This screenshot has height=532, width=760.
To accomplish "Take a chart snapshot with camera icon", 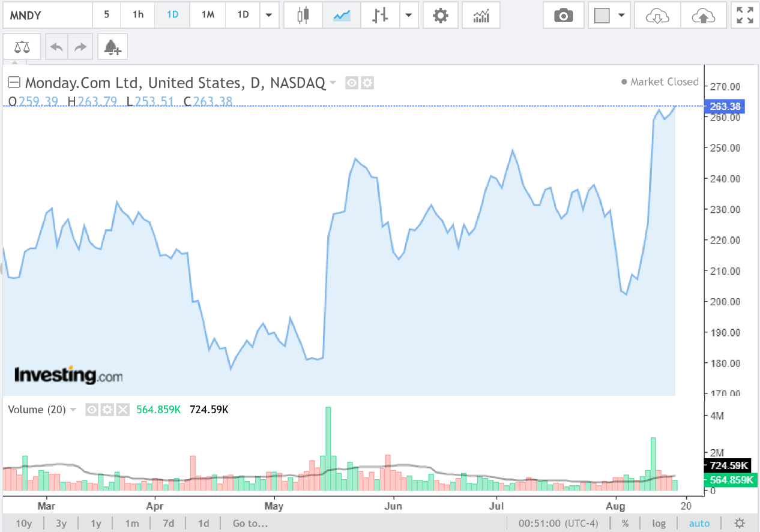I will pyautogui.click(x=563, y=15).
